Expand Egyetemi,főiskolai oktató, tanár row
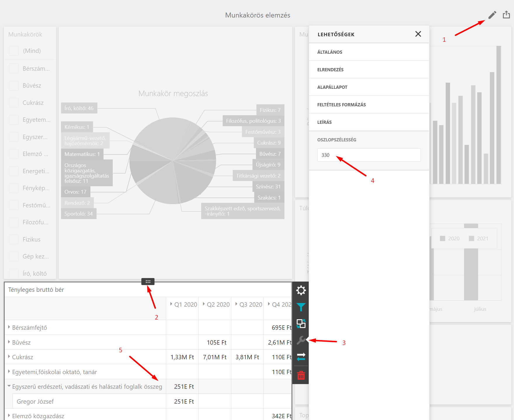This screenshot has height=420, width=514. point(9,372)
